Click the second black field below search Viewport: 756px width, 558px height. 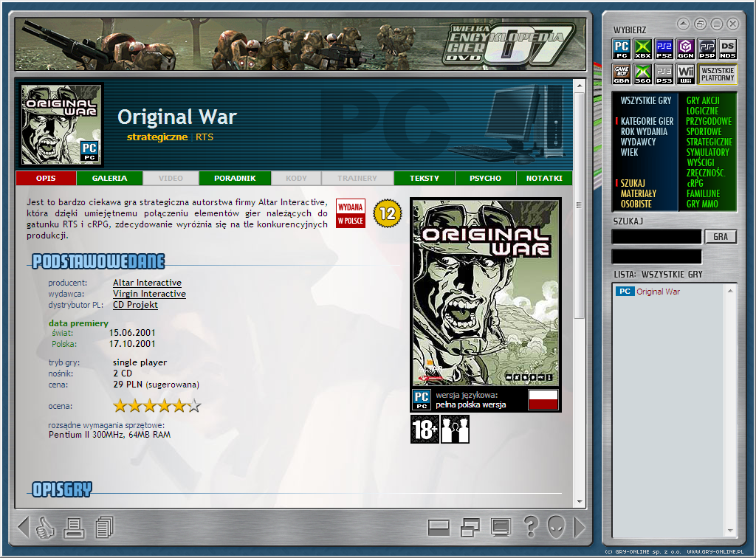[x=656, y=256]
